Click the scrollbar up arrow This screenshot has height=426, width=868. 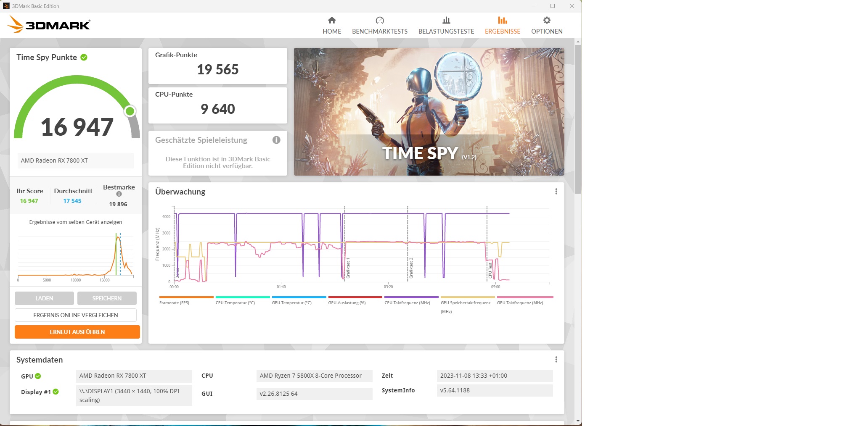pyautogui.click(x=578, y=42)
